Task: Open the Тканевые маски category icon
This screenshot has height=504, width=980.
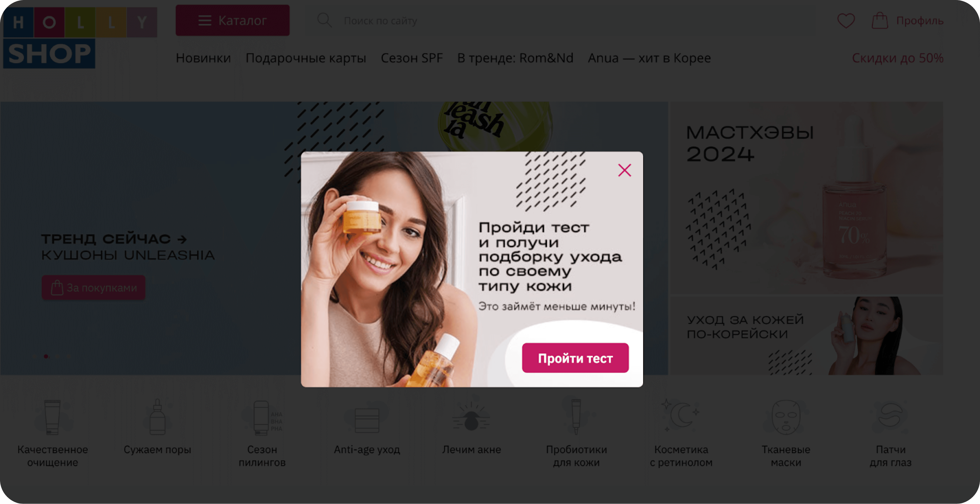Action: pyautogui.click(x=786, y=418)
